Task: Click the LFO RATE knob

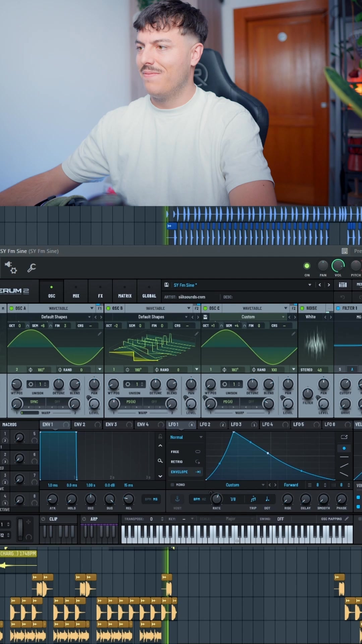Action: [217, 499]
